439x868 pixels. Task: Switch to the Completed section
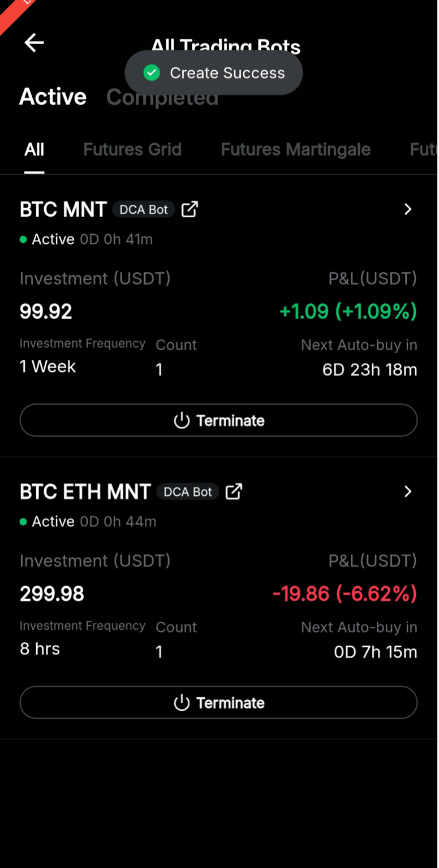pyautogui.click(x=162, y=97)
